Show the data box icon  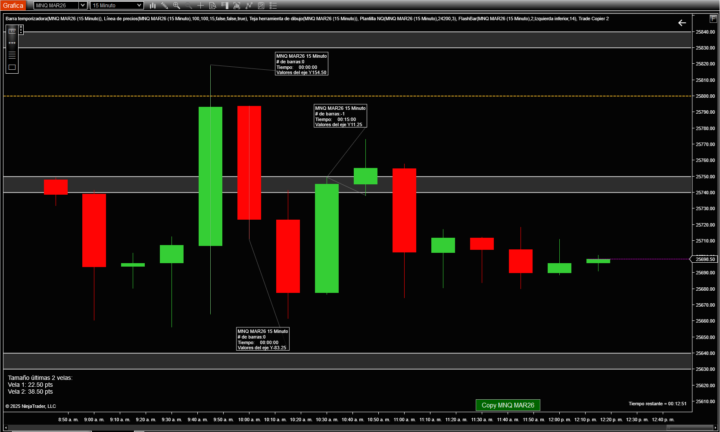tap(213, 6)
